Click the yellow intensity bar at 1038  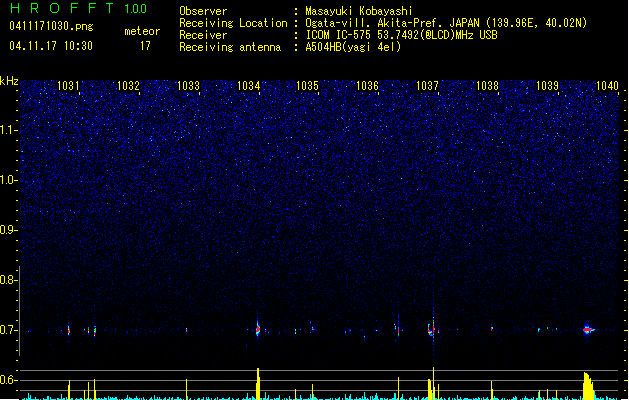492,390
